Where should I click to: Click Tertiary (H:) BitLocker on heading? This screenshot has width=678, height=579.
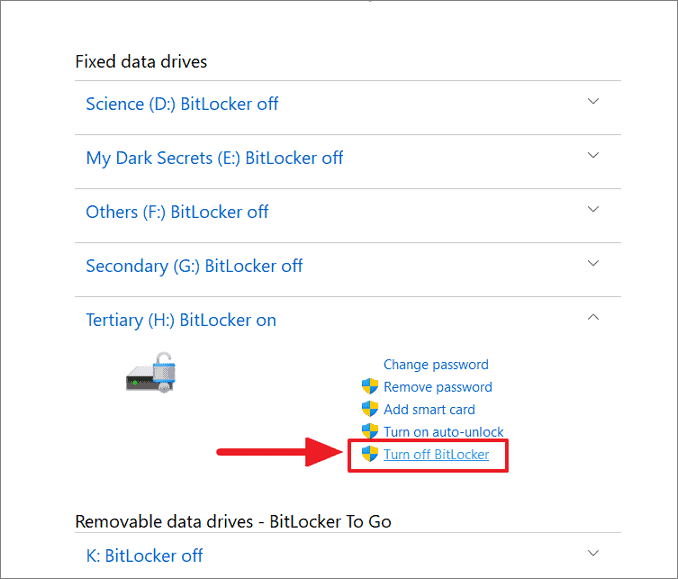coord(181,320)
